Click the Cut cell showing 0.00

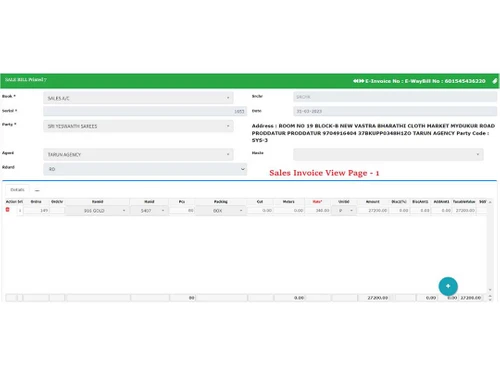point(260,211)
